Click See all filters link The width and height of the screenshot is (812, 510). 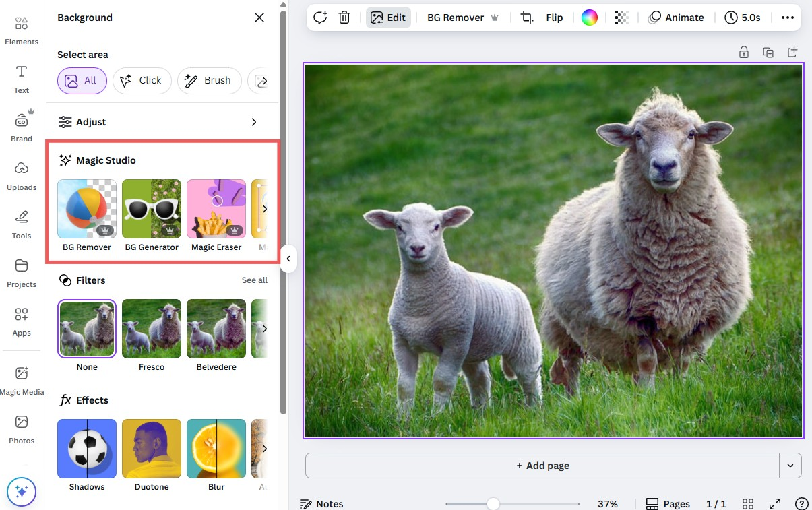pos(254,280)
